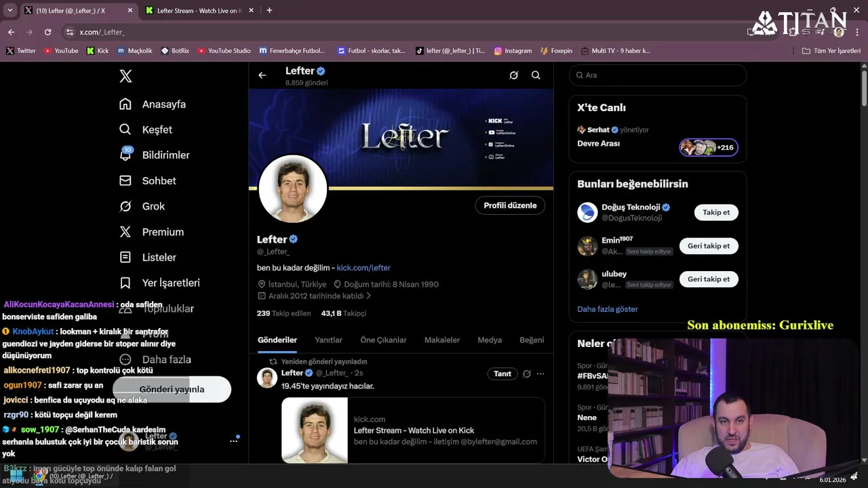The image size is (868, 488).
Task: Open Tüm Yer İşaretleri folder
Action: pos(831,51)
